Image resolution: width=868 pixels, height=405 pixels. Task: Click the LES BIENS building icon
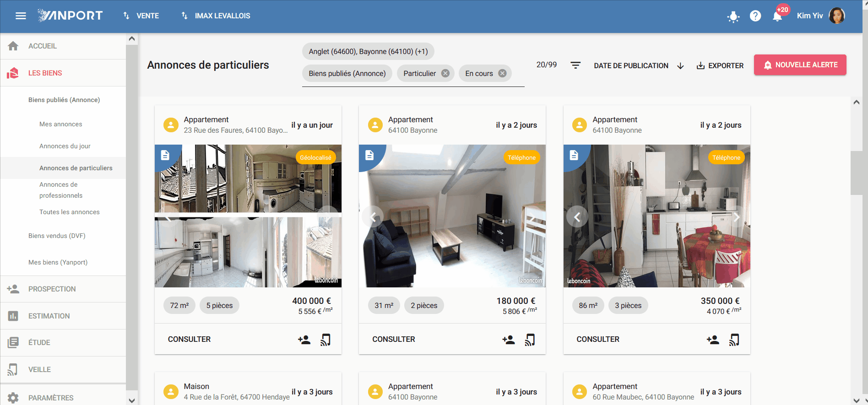tap(13, 73)
